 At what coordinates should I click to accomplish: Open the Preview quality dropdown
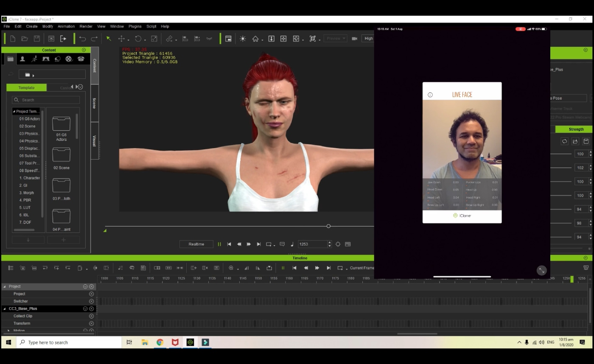coord(335,39)
